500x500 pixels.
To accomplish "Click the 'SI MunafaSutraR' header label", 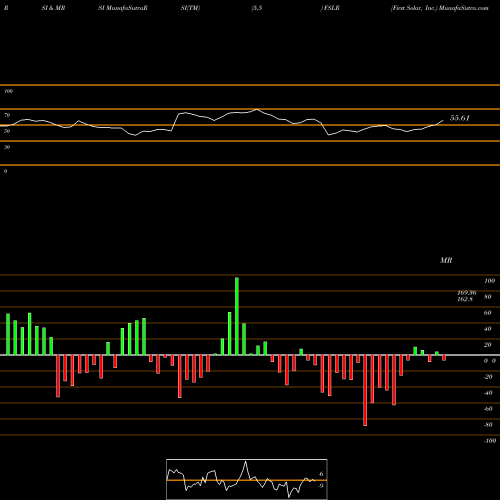I will (123, 8).
